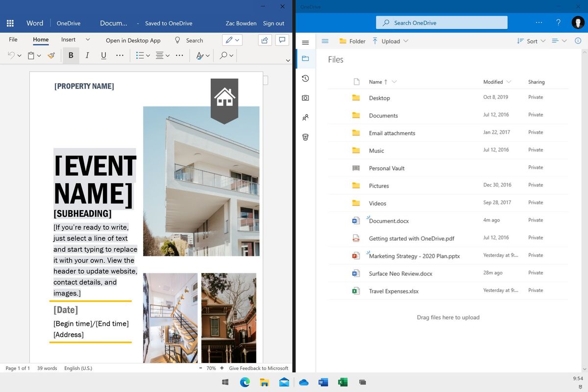
Task: Toggle Bold formatting in Word
Action: tap(71, 55)
